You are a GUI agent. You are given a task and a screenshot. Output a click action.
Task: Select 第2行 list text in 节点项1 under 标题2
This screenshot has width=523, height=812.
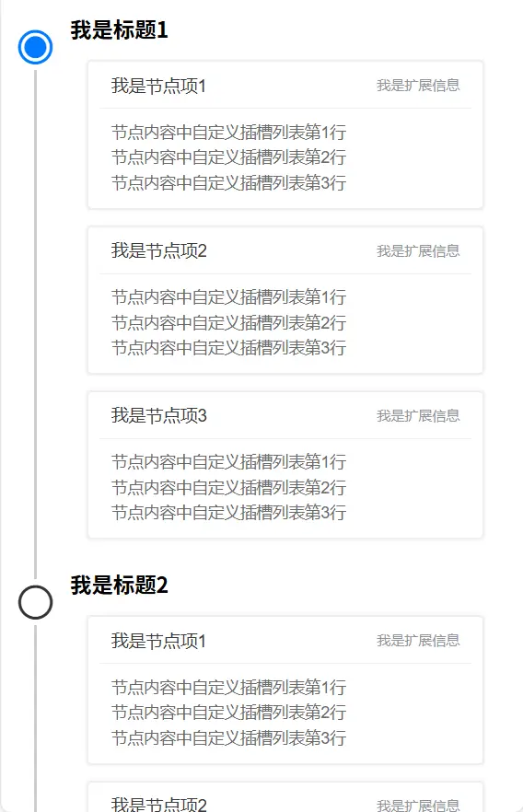[228, 713]
